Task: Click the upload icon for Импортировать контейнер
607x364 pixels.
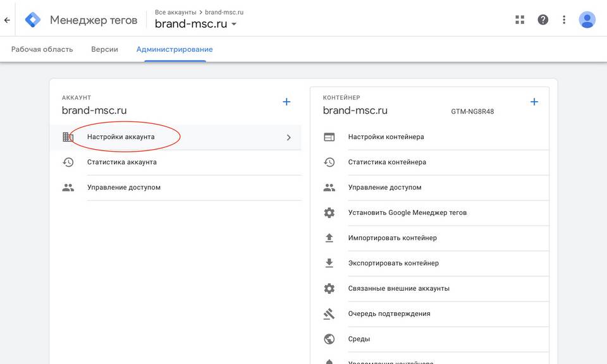Action: (329, 238)
